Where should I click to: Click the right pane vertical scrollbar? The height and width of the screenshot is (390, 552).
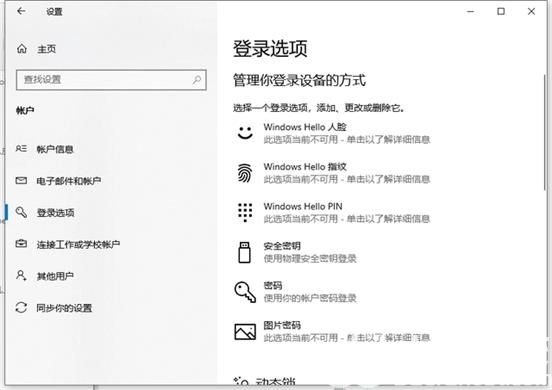(545, 132)
